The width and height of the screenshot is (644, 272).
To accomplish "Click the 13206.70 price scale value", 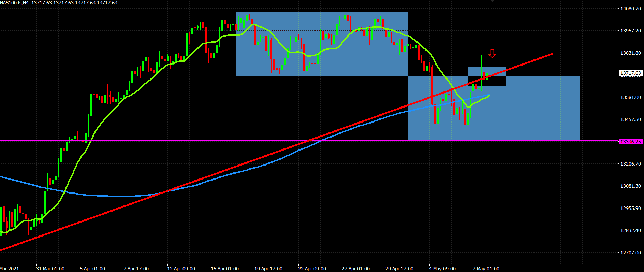I will click(x=630, y=164).
